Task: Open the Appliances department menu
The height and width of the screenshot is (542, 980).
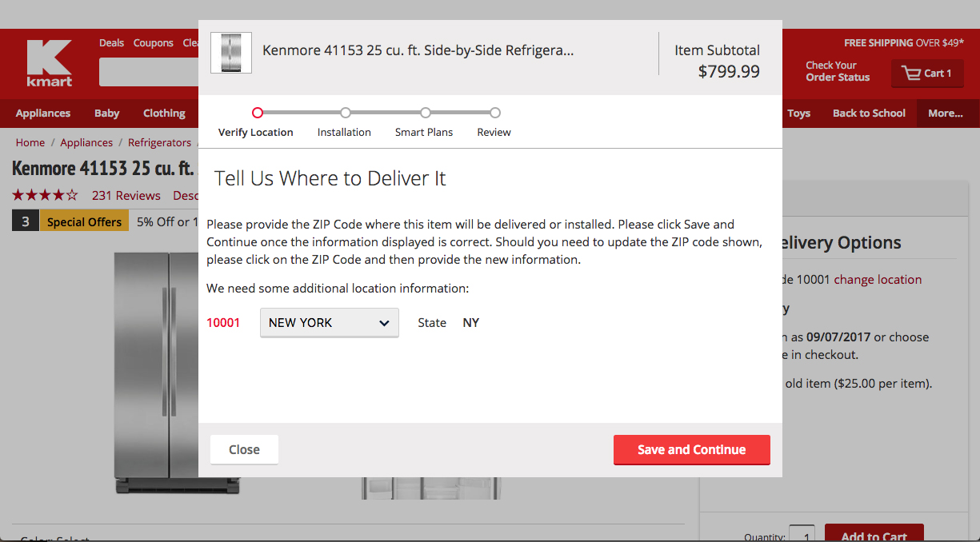Action: [43, 114]
